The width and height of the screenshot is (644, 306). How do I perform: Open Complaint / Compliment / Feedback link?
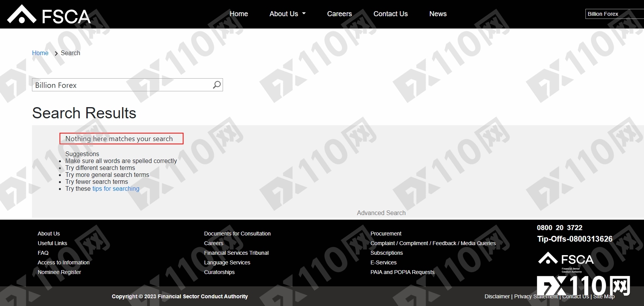[433, 243]
